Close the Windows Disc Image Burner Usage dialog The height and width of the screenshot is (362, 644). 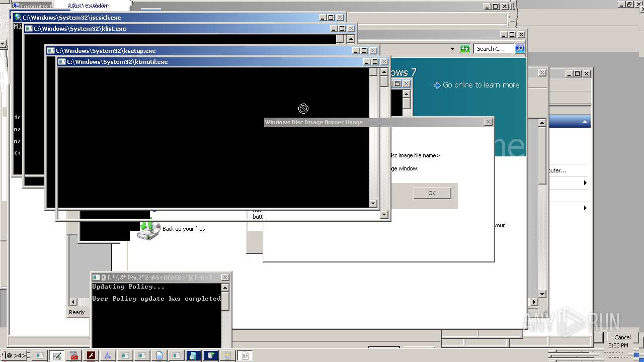(488, 122)
